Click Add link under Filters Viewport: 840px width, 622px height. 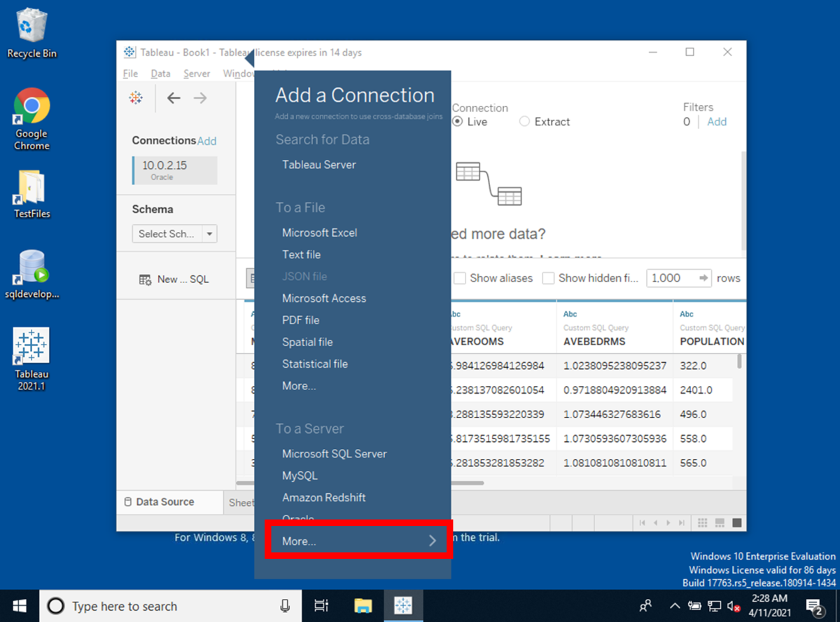pos(717,122)
